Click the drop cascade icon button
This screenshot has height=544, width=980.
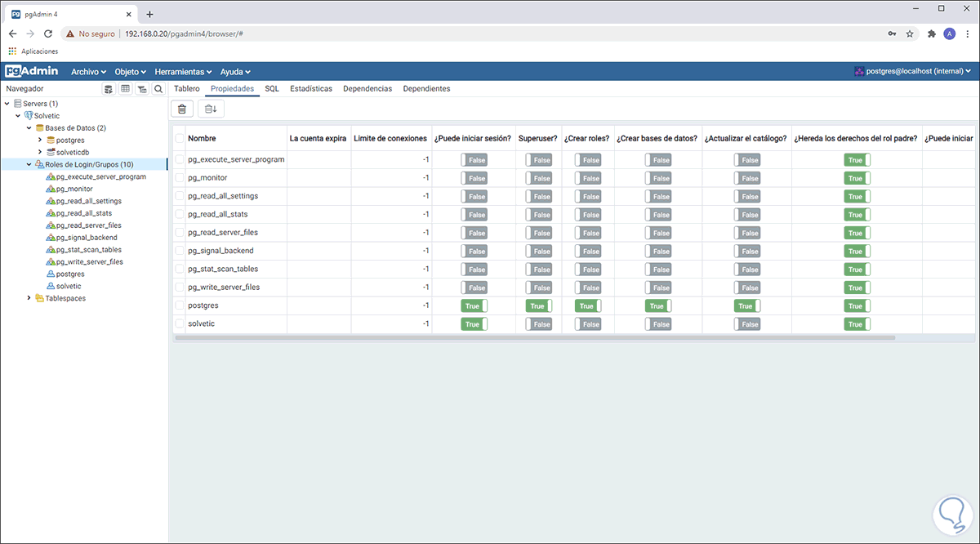point(211,109)
